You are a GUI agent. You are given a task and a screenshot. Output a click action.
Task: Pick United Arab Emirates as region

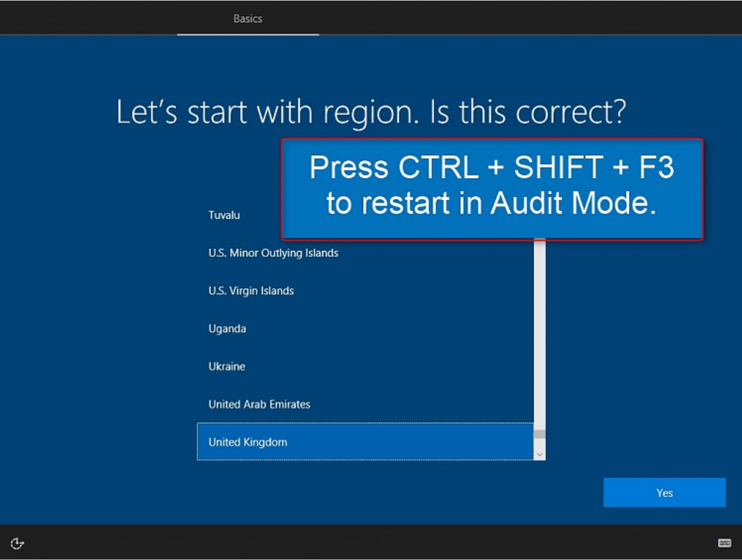click(259, 404)
